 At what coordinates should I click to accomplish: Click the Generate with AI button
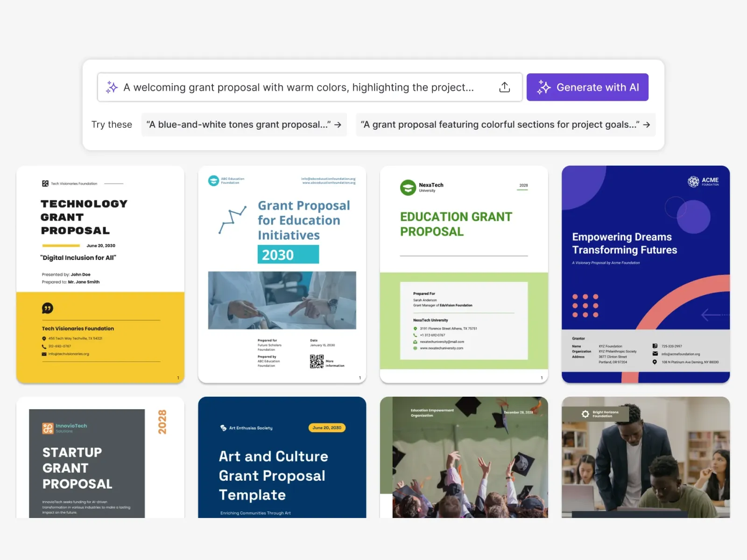tap(587, 87)
